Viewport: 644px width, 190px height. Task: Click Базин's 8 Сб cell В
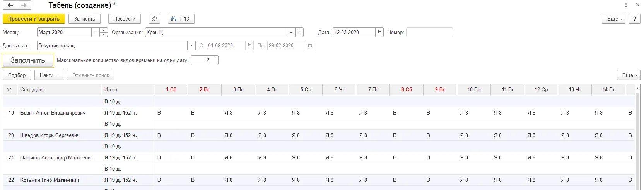click(407, 113)
